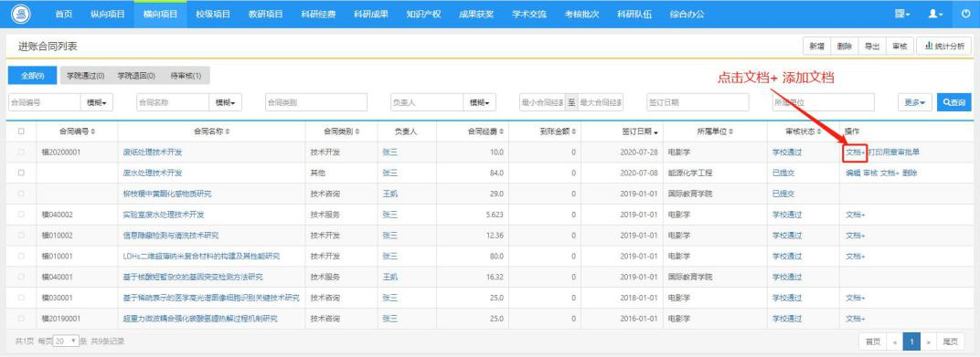
Task: Sort by 签订日期 column arrow
Action: pyautogui.click(x=655, y=131)
